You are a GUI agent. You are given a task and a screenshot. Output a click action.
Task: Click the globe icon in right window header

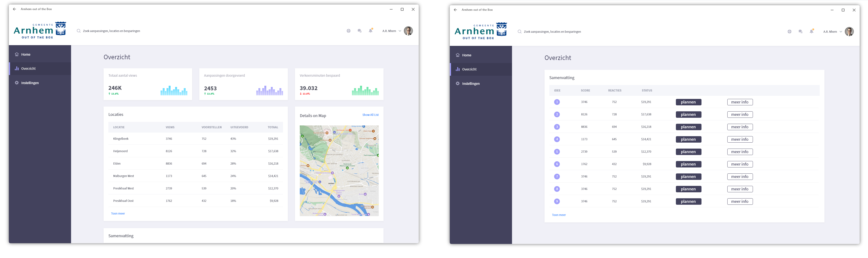[x=789, y=32]
